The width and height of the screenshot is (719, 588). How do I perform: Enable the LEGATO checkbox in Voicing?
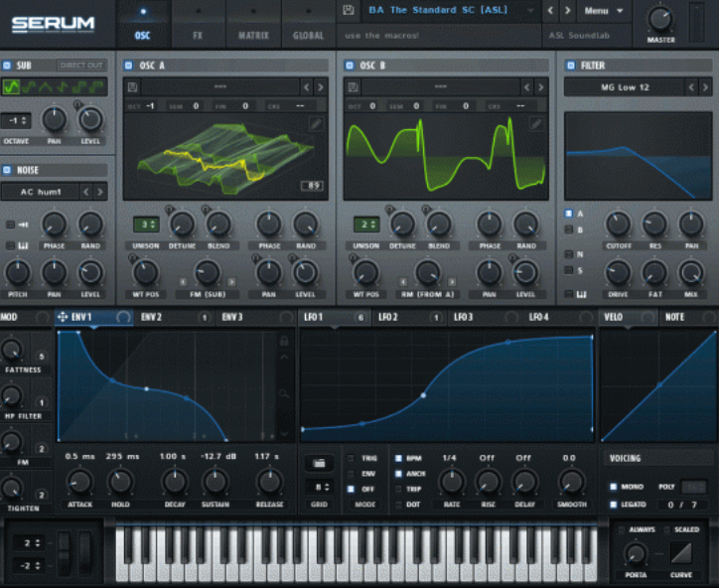613,506
